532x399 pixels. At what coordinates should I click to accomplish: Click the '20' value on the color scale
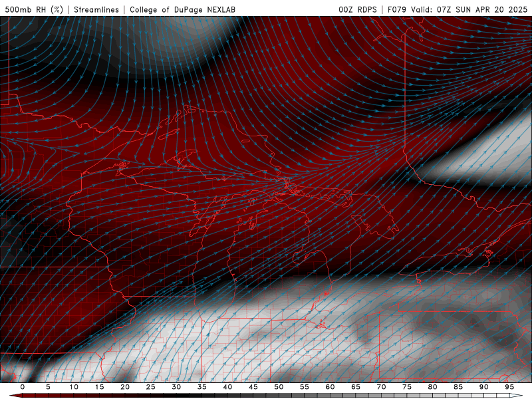click(x=125, y=387)
